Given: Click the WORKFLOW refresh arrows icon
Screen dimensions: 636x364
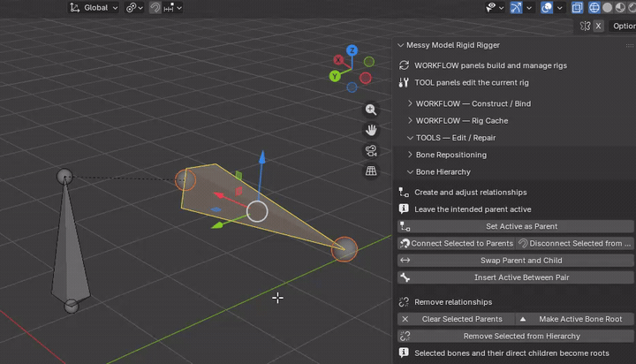Looking at the screenshot, I should 404,65.
